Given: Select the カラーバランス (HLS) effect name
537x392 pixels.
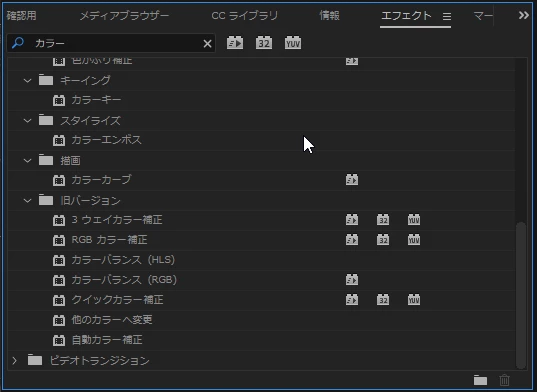Looking at the screenshot, I should click(123, 260).
